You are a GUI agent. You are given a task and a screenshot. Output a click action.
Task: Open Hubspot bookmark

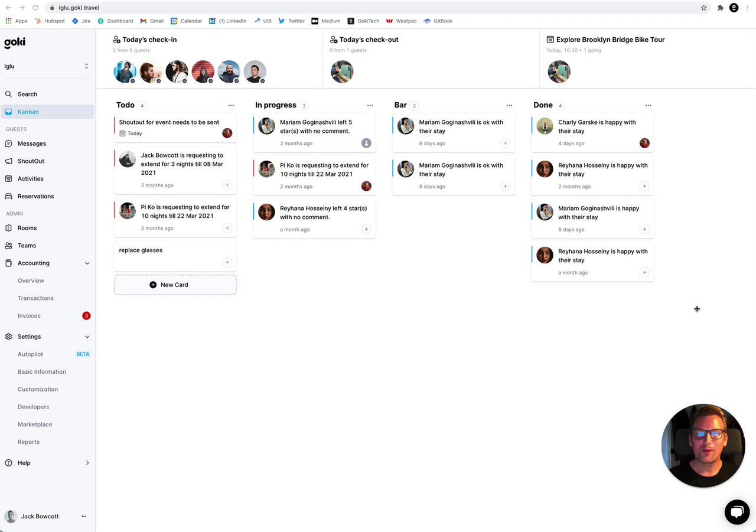50,21
